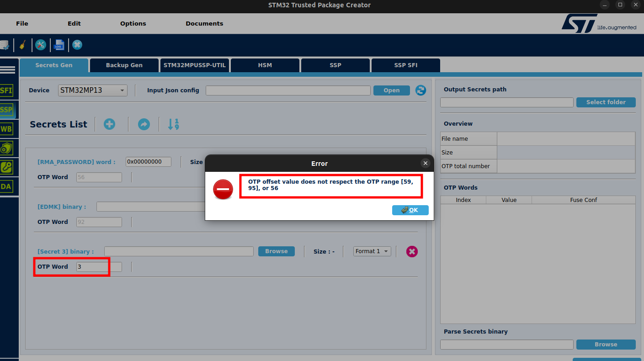
Task: Switch to the Backup Gen tab
Action: coord(124,65)
